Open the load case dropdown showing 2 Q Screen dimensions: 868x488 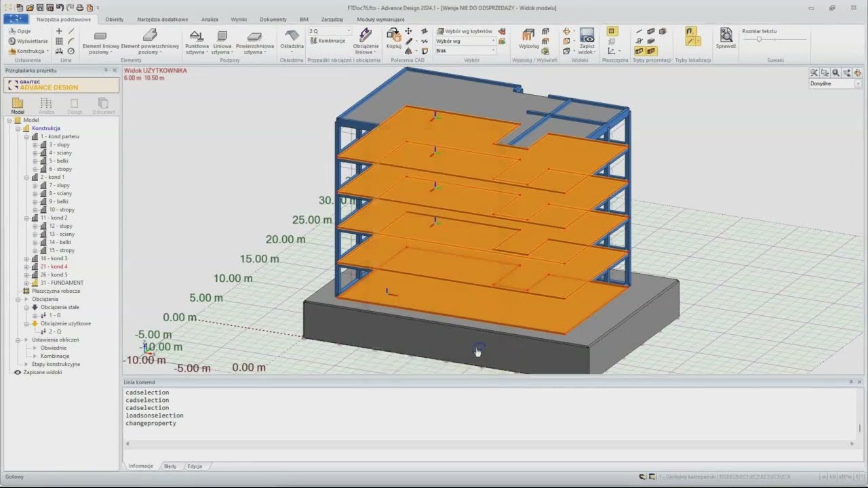tap(330, 31)
